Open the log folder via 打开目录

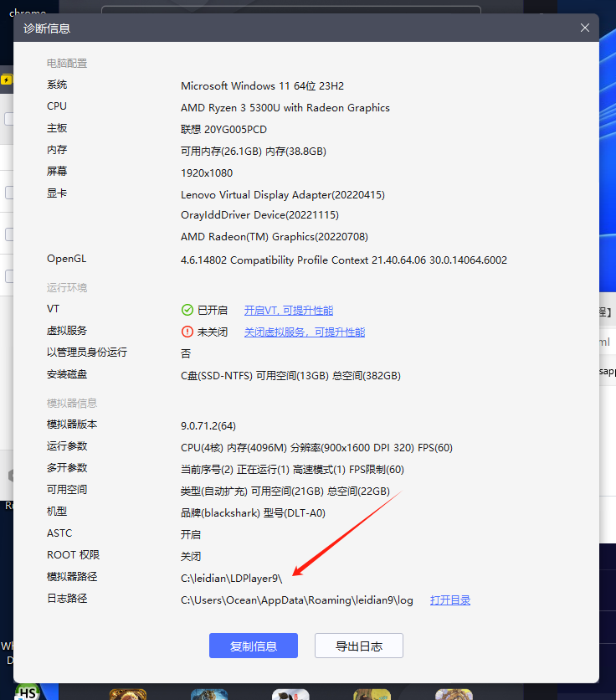click(450, 600)
